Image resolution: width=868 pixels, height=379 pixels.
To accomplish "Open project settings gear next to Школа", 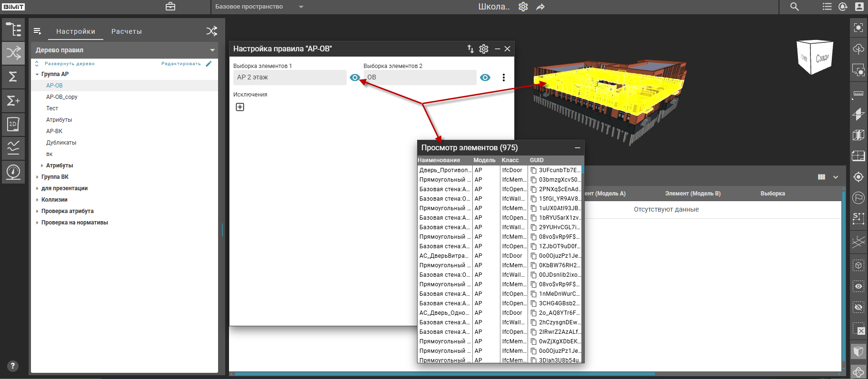I will 523,7.
